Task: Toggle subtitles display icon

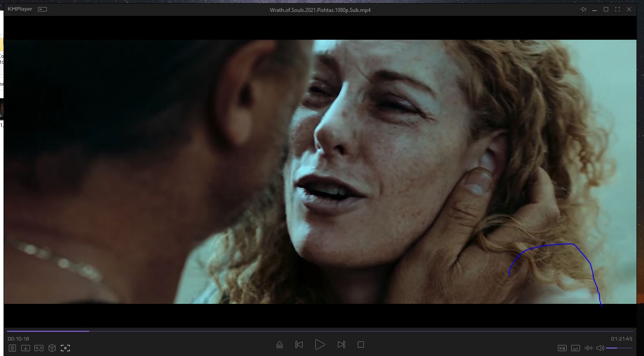Action: click(576, 348)
